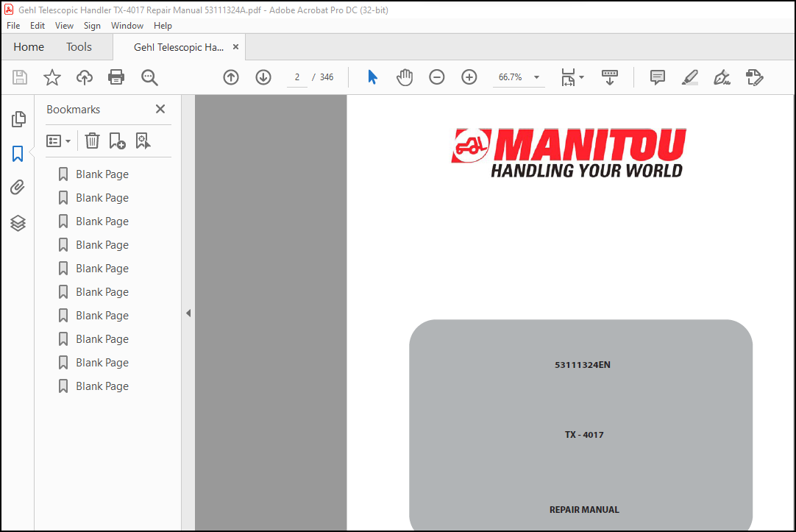
Task: Open the Edit menu
Action: (37, 25)
